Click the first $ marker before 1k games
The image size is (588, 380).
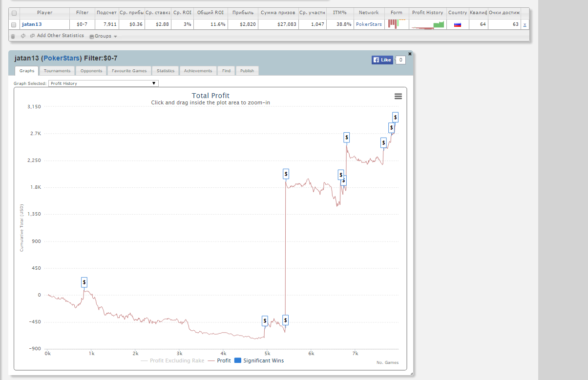tap(84, 282)
